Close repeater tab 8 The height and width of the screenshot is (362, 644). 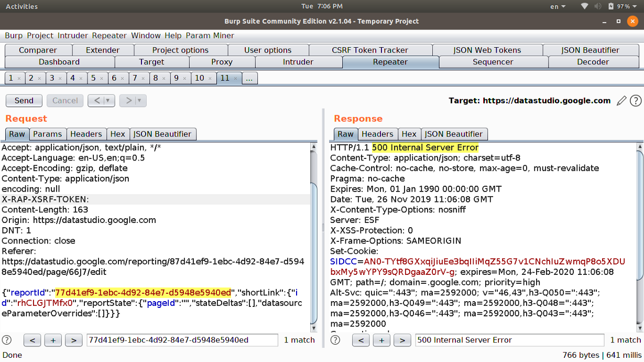[x=163, y=79]
